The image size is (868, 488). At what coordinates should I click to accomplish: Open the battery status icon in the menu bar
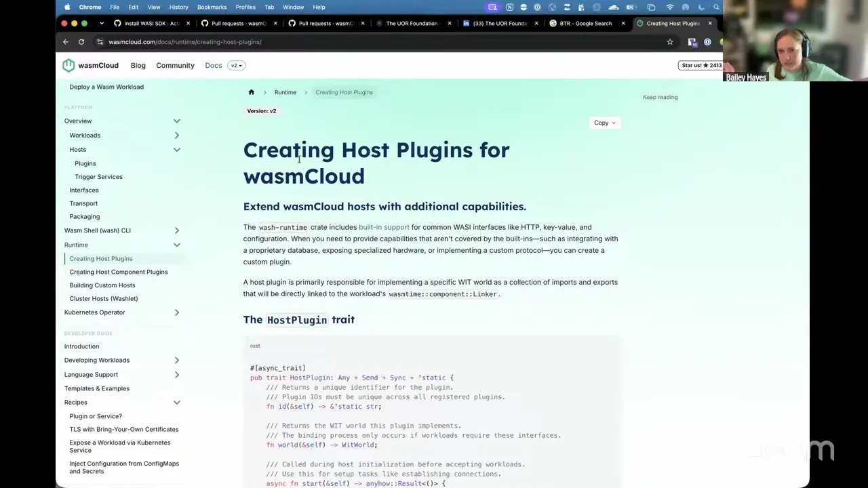(x=631, y=7)
